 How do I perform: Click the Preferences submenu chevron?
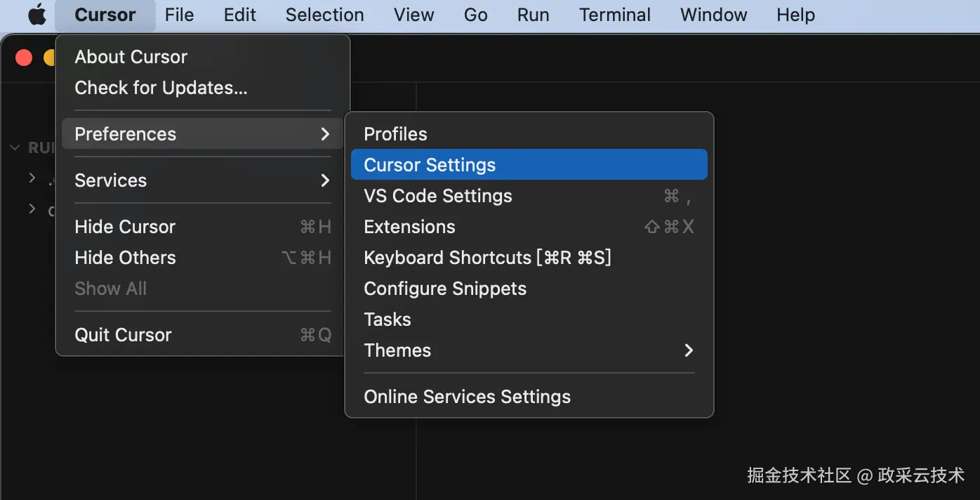pos(325,134)
